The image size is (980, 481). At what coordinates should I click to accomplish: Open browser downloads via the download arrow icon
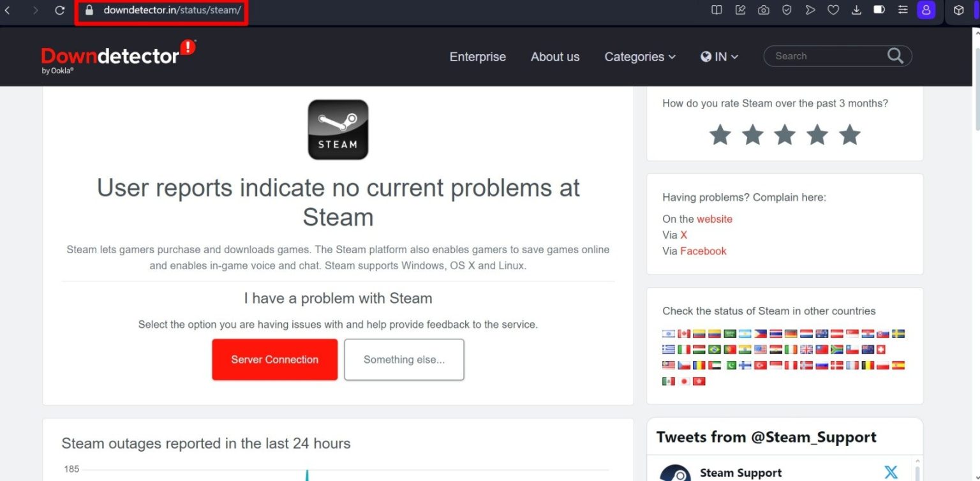856,10
